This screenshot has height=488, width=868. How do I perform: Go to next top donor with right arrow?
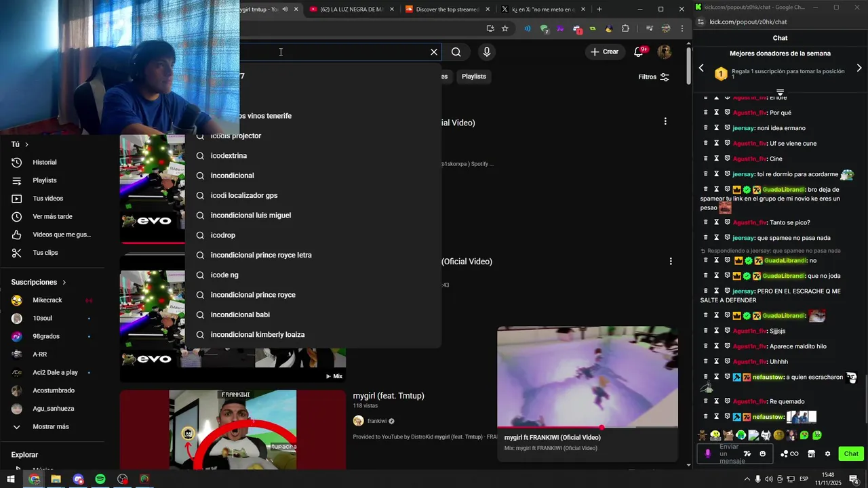(859, 68)
